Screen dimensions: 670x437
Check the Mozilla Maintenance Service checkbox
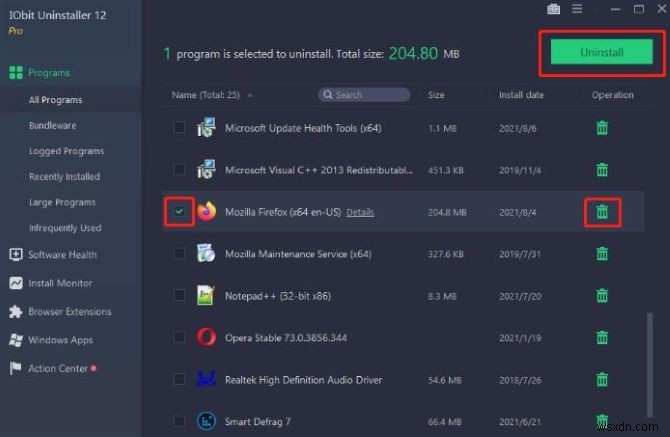pos(179,253)
